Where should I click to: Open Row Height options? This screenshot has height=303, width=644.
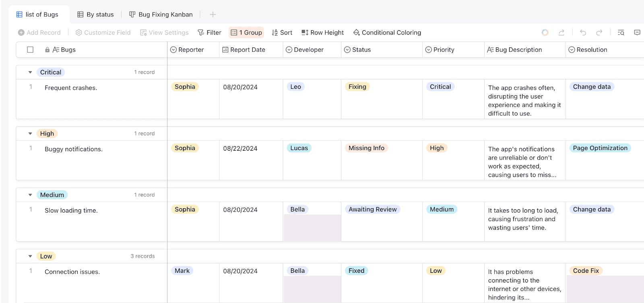[322, 33]
